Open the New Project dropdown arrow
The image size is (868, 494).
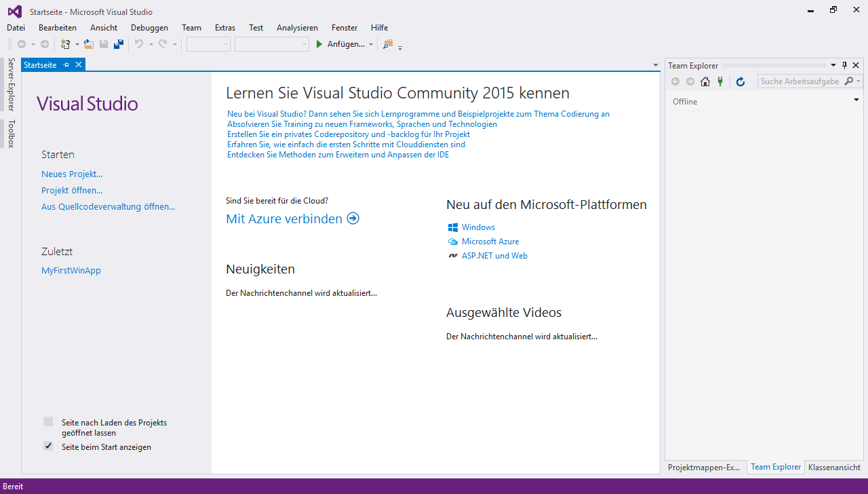pos(77,44)
